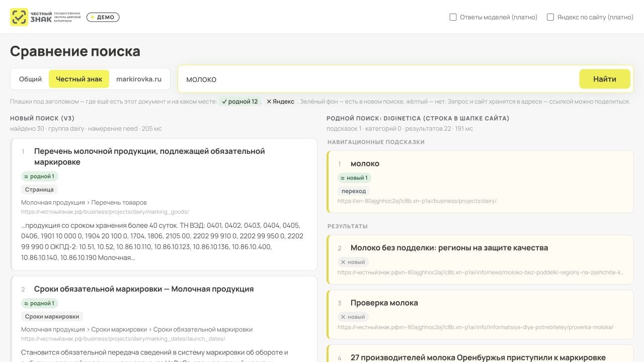Click the Честный ЗНАК logo
The image size is (644, 362).
(x=45, y=17)
